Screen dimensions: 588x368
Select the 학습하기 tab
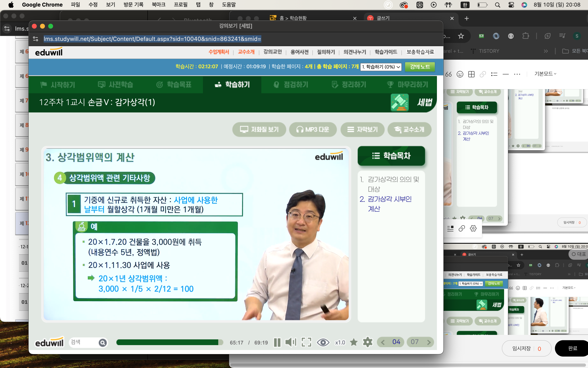point(232,84)
